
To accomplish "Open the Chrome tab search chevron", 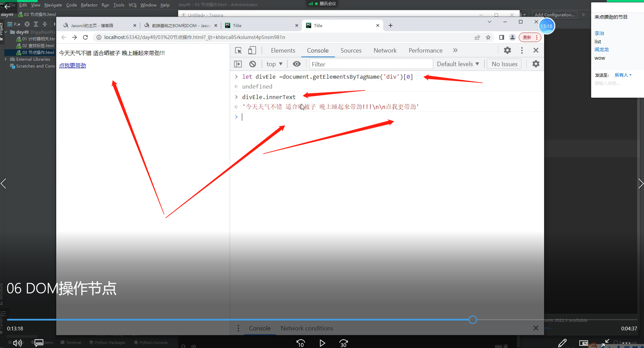I will [490, 22].
